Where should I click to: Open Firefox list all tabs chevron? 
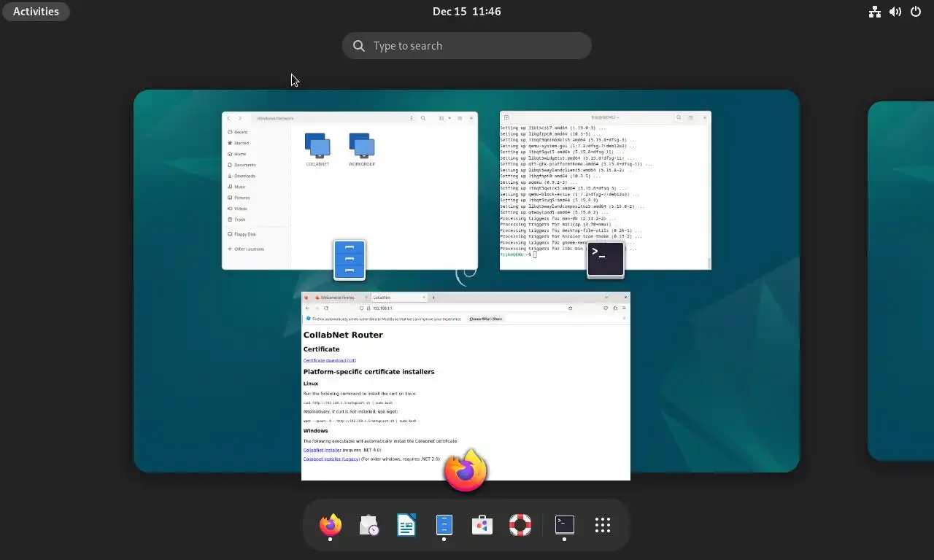pos(606,297)
